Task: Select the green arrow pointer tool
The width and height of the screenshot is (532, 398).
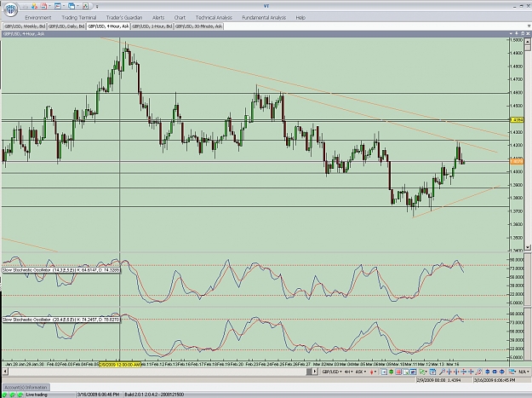Action: click(x=422, y=372)
